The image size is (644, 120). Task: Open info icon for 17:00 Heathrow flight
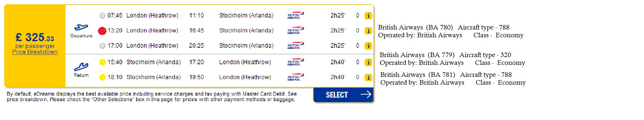368,46
